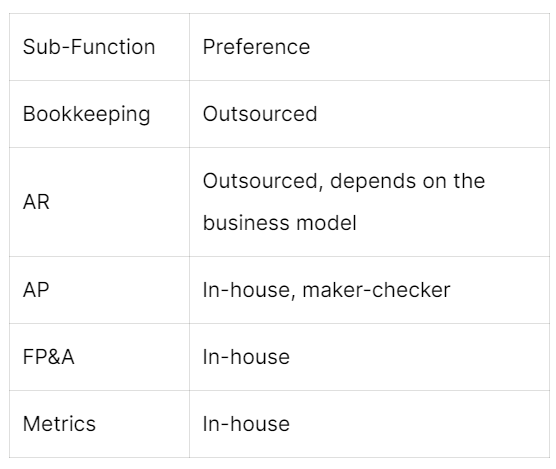Click the word 'business' in AR row
556x469 pixels.
click(246, 223)
